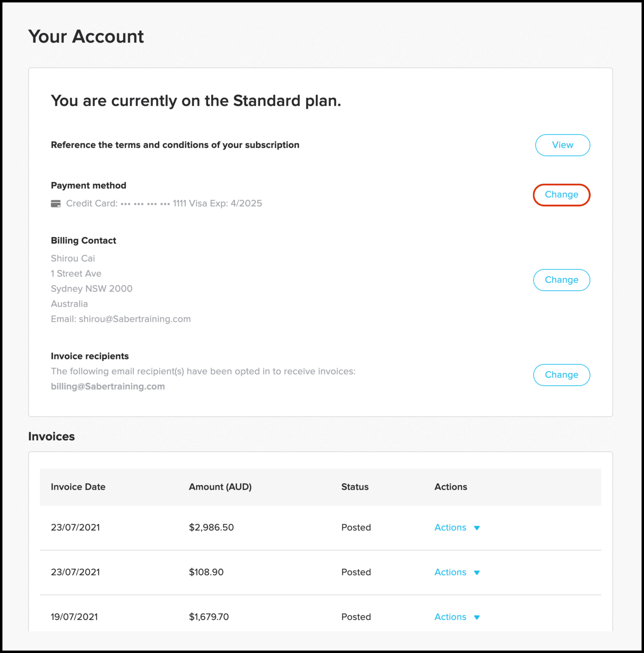Click the Actions column header
The image size is (644, 653).
(451, 487)
